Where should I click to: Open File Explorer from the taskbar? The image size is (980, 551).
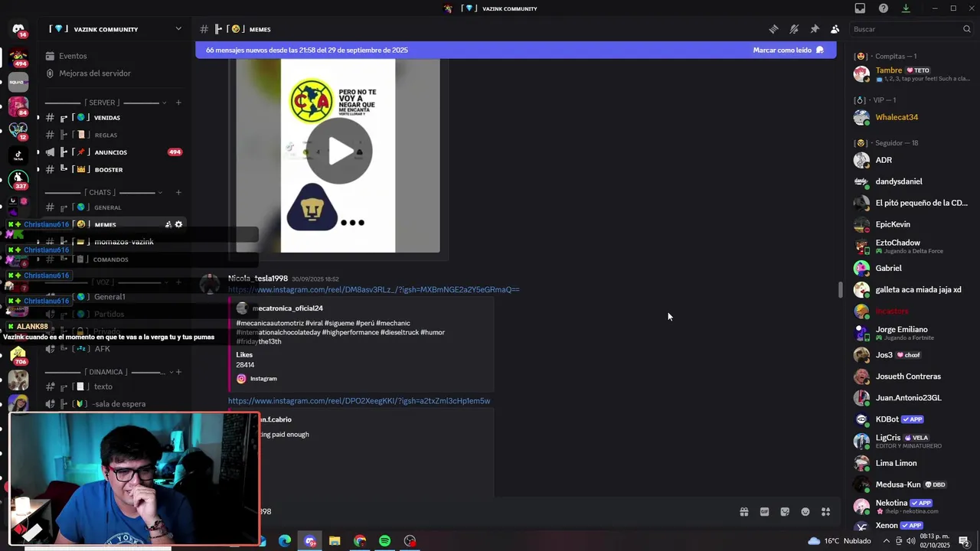335,541
